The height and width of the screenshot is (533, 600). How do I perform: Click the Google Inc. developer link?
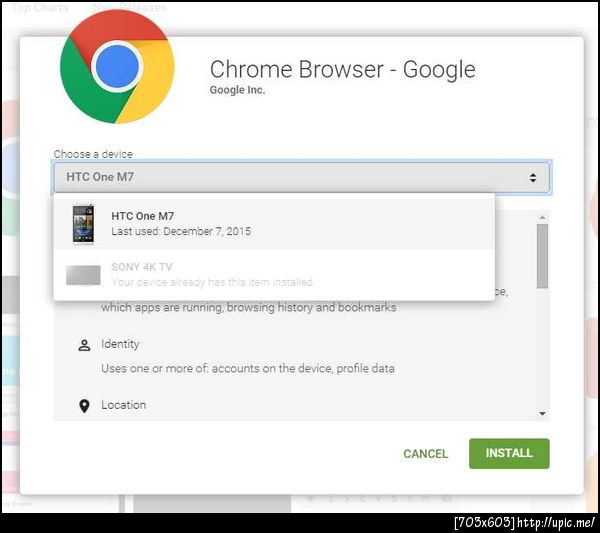[237, 90]
